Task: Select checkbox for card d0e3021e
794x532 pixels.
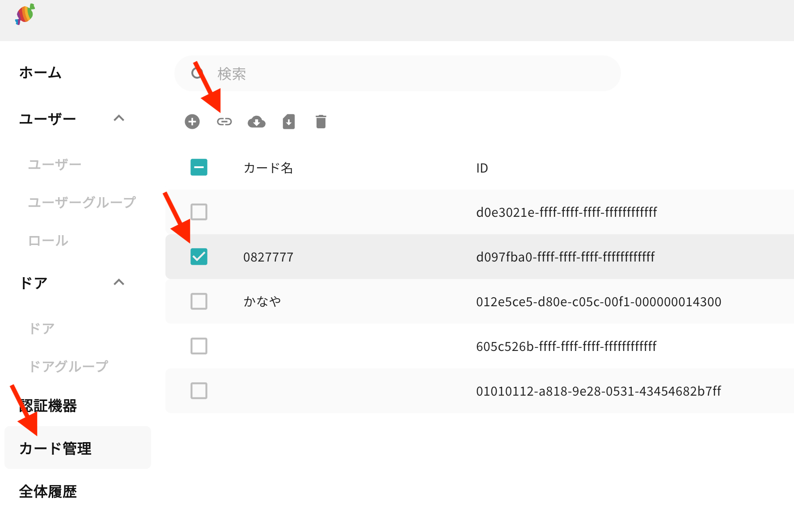Action: coord(199,212)
